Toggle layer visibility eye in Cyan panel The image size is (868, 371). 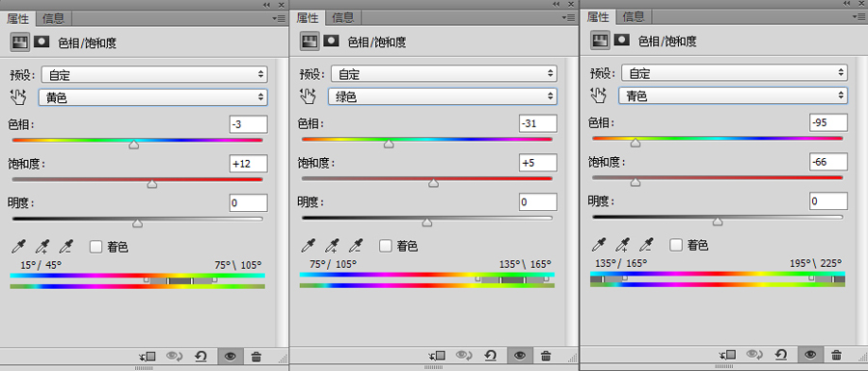pos(810,355)
